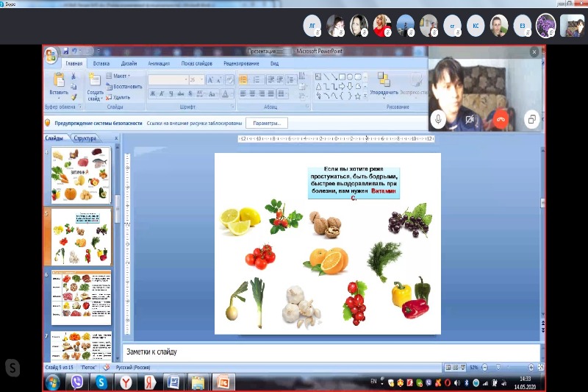Viewport: 588px width, 392px height.
Task: Click the Удалить slide button
Action: [x=121, y=96]
